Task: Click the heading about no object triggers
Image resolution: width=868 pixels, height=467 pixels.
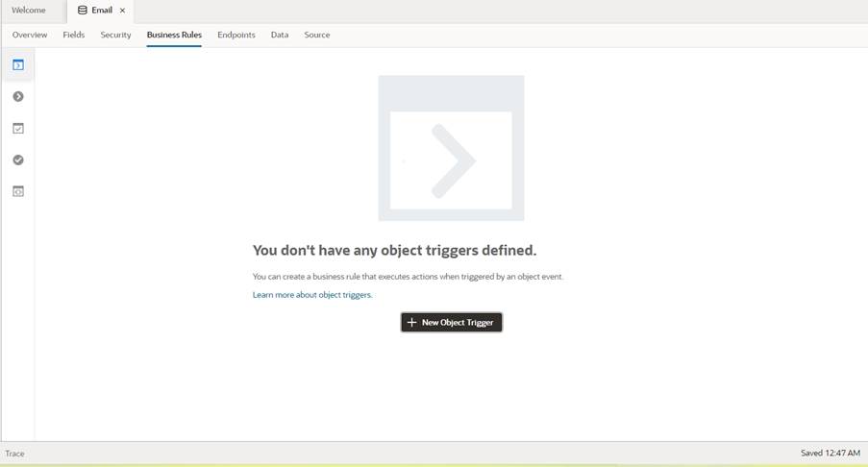Action: coord(395,251)
